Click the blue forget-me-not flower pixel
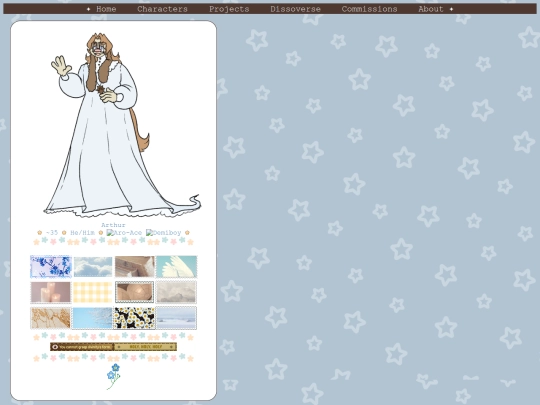Image resolution: width=540 pixels, height=405 pixels. click(x=113, y=377)
